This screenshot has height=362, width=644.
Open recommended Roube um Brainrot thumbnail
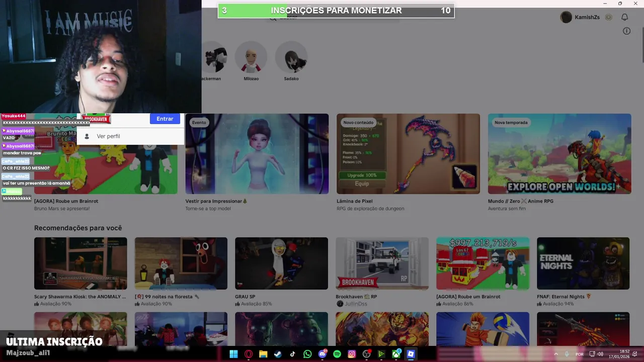click(482, 263)
